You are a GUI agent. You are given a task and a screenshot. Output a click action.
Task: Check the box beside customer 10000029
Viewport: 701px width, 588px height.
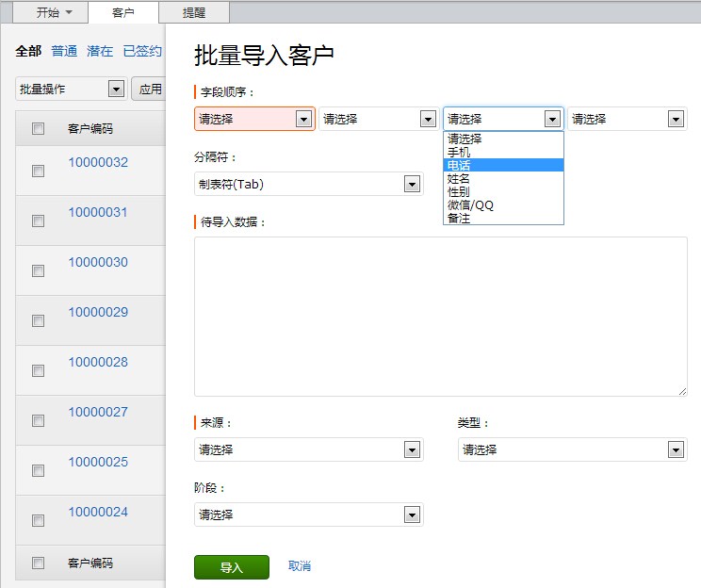point(39,320)
